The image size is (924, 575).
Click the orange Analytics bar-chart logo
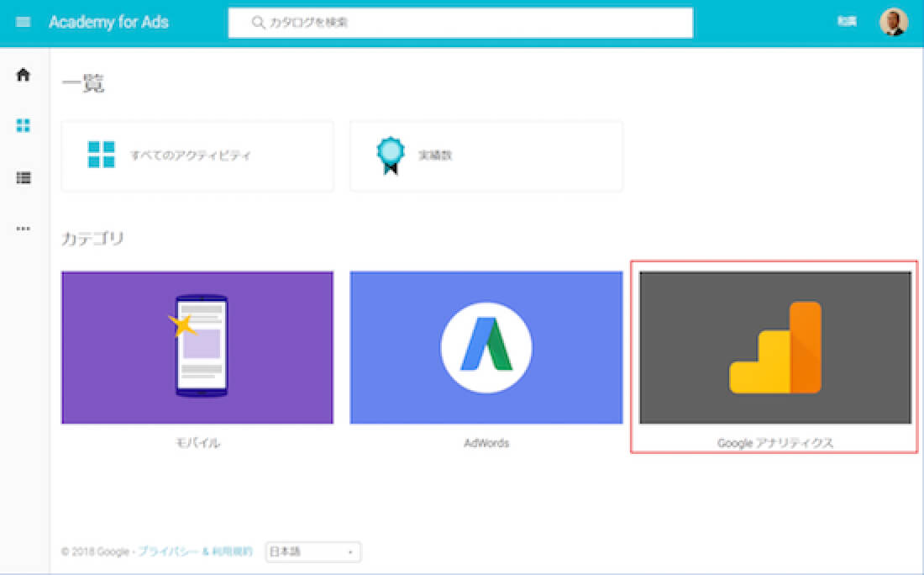click(775, 347)
